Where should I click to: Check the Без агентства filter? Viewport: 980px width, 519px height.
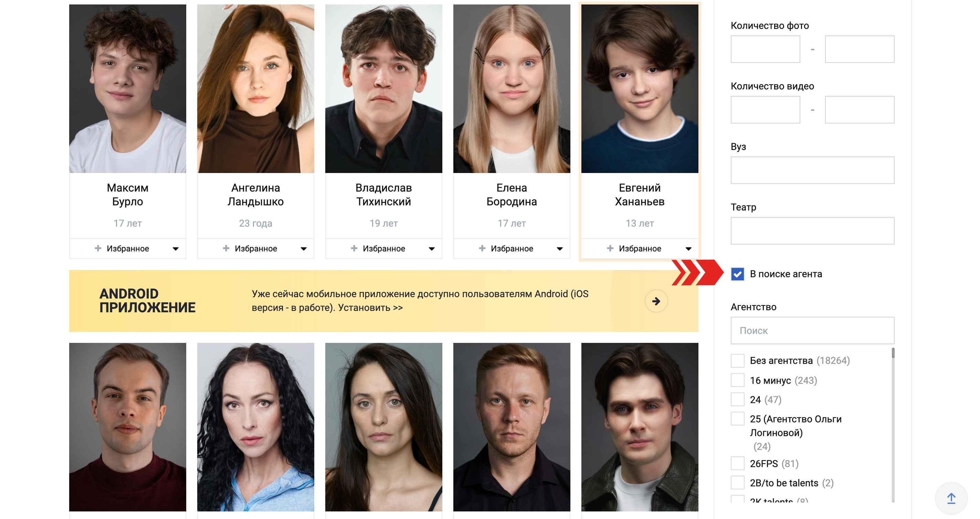(737, 360)
